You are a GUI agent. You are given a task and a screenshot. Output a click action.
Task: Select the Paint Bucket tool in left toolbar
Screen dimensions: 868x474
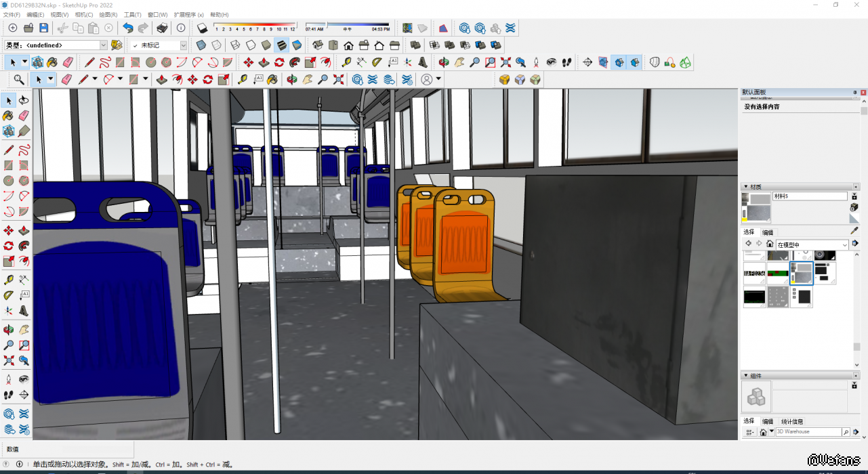coord(8,116)
